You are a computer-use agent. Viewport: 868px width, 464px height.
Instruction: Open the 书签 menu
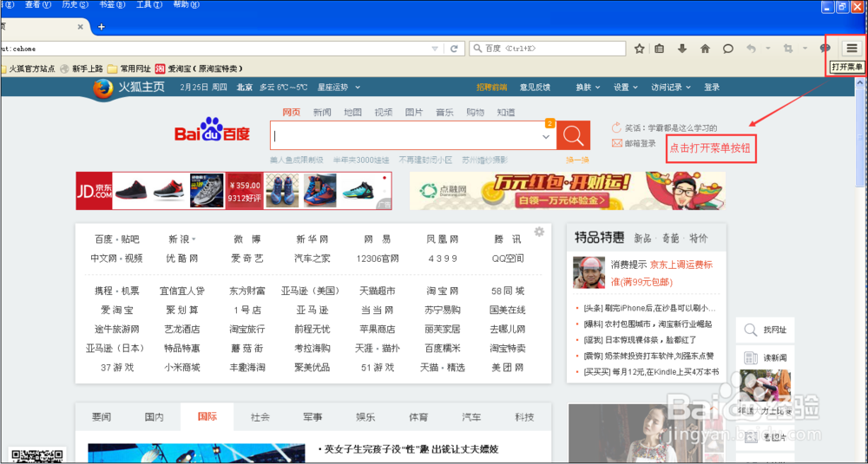(x=112, y=5)
